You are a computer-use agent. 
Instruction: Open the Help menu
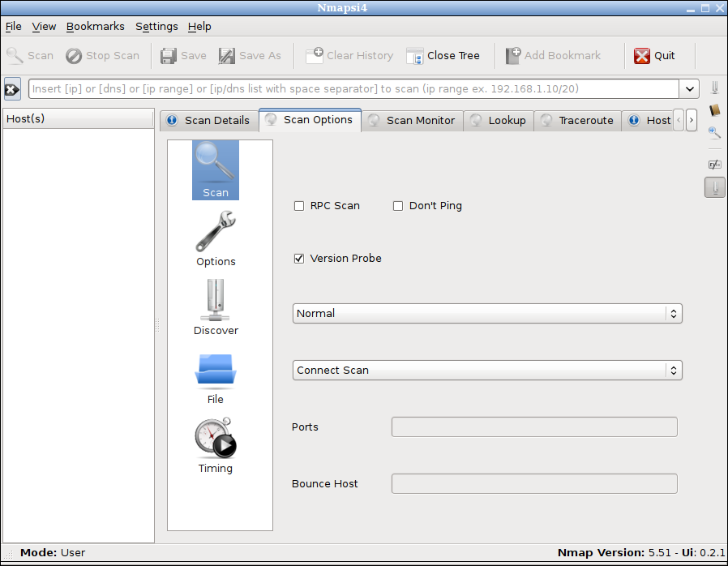click(x=199, y=27)
